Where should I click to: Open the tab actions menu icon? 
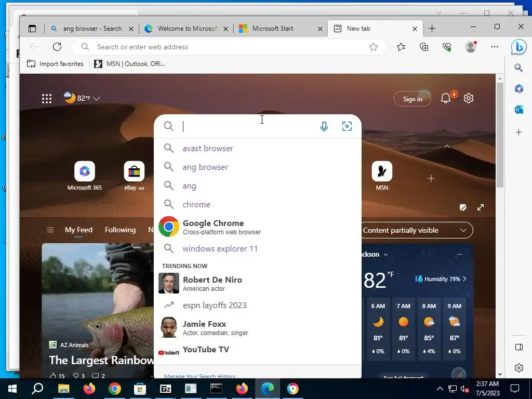pos(32,29)
